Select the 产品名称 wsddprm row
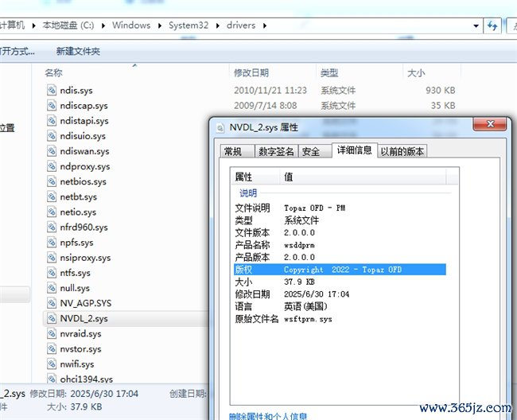 pos(340,245)
